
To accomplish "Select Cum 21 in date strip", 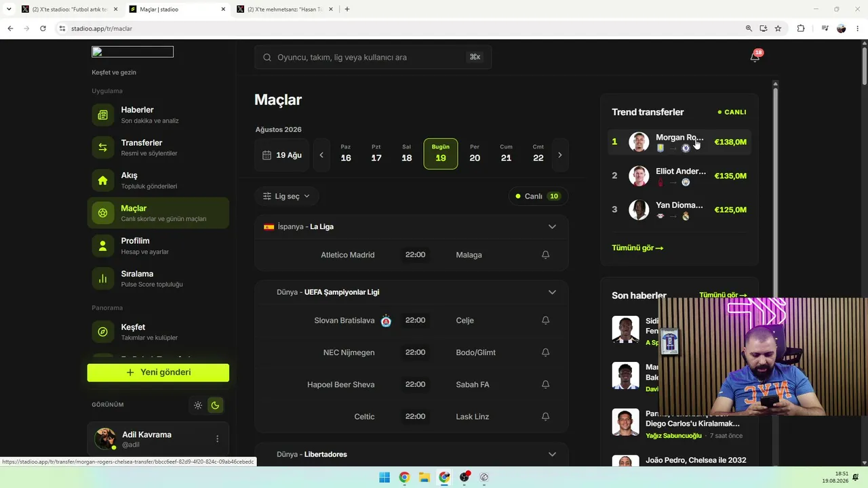I will point(507,154).
